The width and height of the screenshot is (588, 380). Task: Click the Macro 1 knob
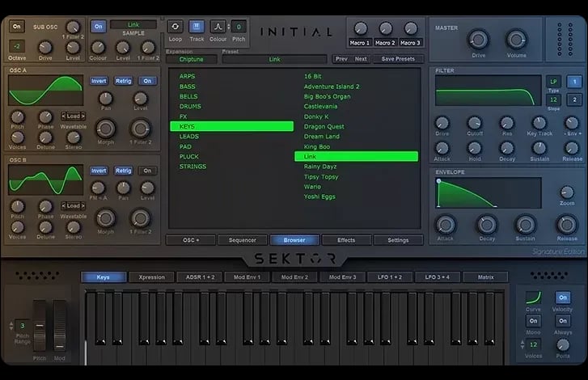click(361, 28)
